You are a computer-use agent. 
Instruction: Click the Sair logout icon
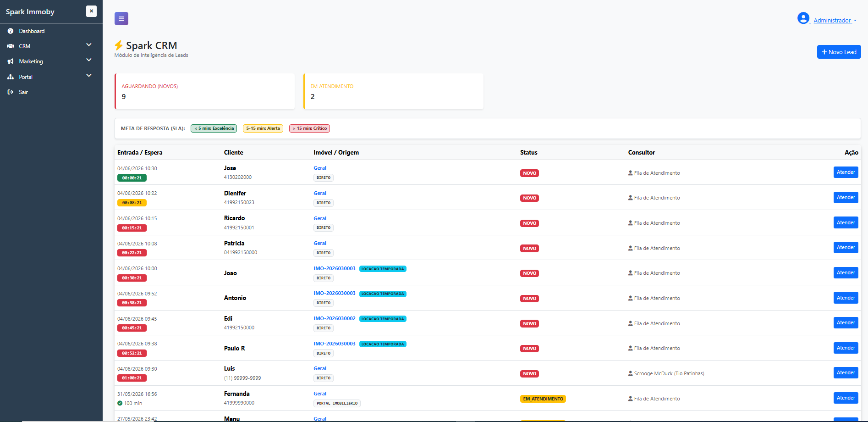click(11, 92)
